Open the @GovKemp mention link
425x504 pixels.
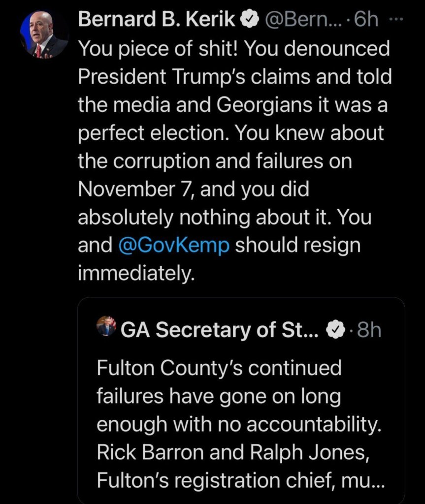[173, 246]
